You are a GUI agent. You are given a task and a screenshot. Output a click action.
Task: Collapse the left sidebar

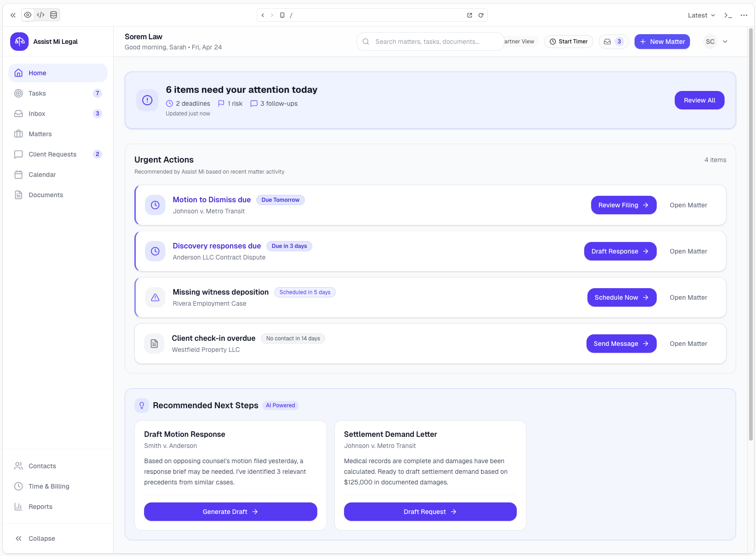pos(35,538)
